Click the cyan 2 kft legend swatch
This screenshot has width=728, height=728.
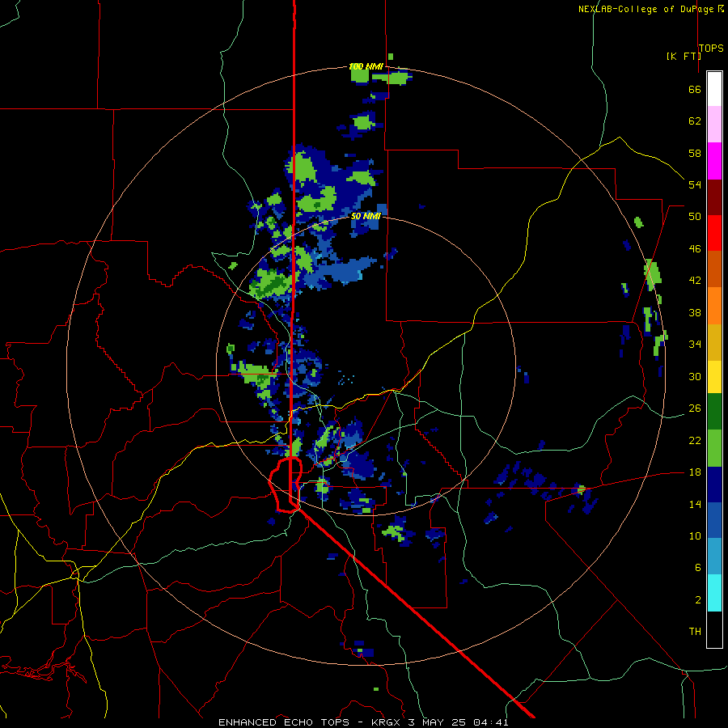[x=714, y=593]
